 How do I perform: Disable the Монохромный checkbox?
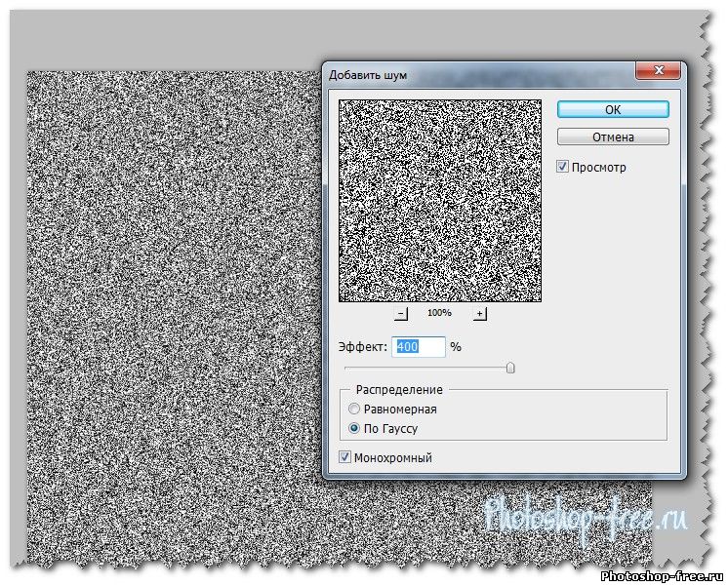[x=344, y=457]
